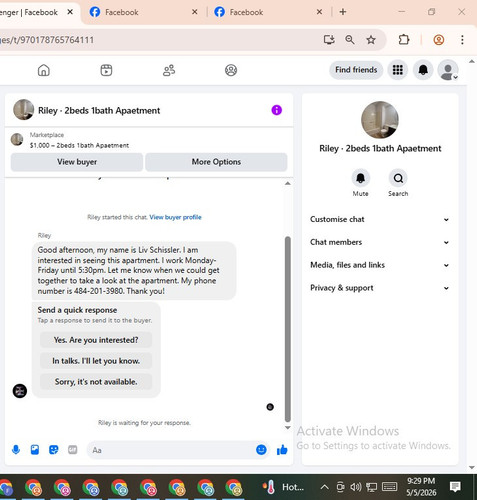Send quick reply 'Sorry, it's not available.'
This screenshot has width=477, height=500.
pos(96,382)
